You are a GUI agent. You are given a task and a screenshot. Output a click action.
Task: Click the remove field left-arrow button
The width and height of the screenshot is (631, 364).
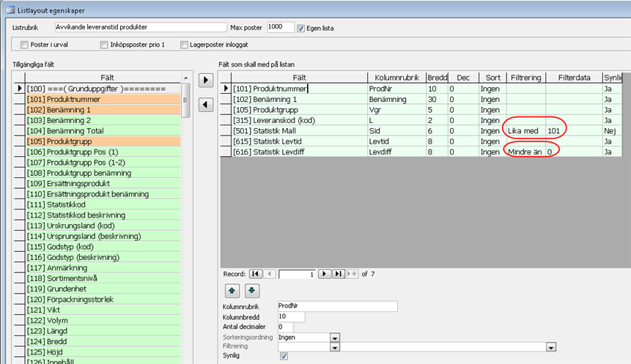(207, 104)
